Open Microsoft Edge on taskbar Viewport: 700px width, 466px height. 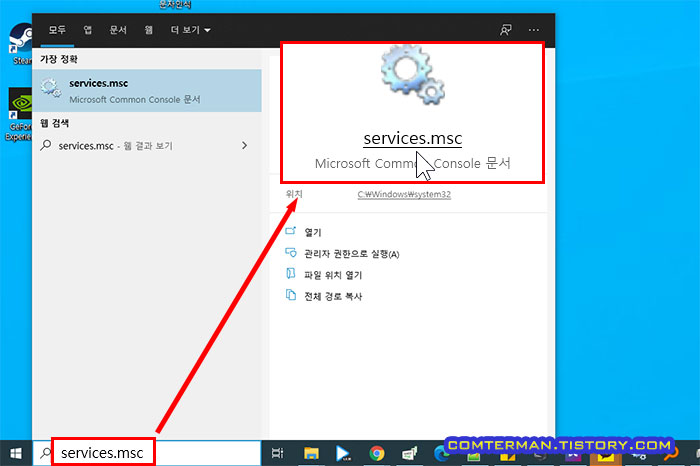[441, 454]
